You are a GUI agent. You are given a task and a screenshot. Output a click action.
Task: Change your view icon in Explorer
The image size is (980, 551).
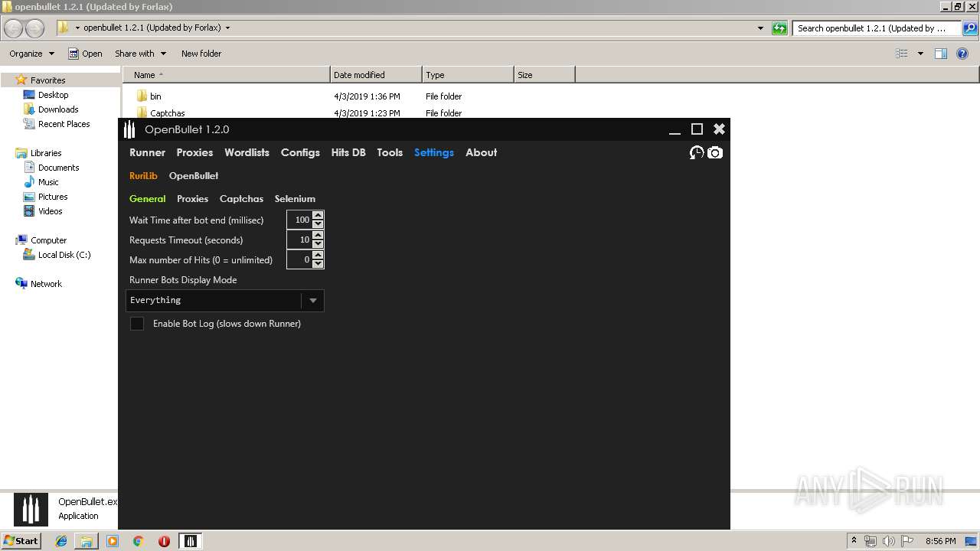coord(902,54)
